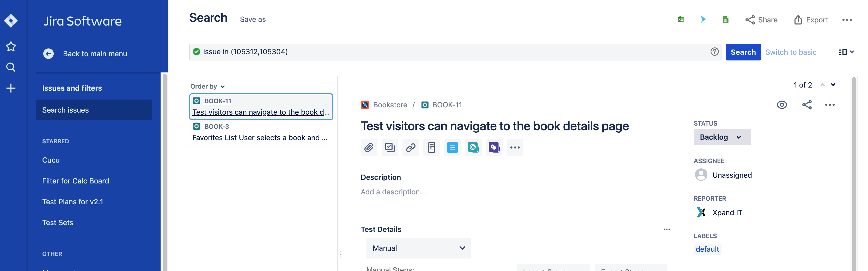Open Filter for Calc Board
Viewport: 868px width, 271px height.
[x=76, y=181]
